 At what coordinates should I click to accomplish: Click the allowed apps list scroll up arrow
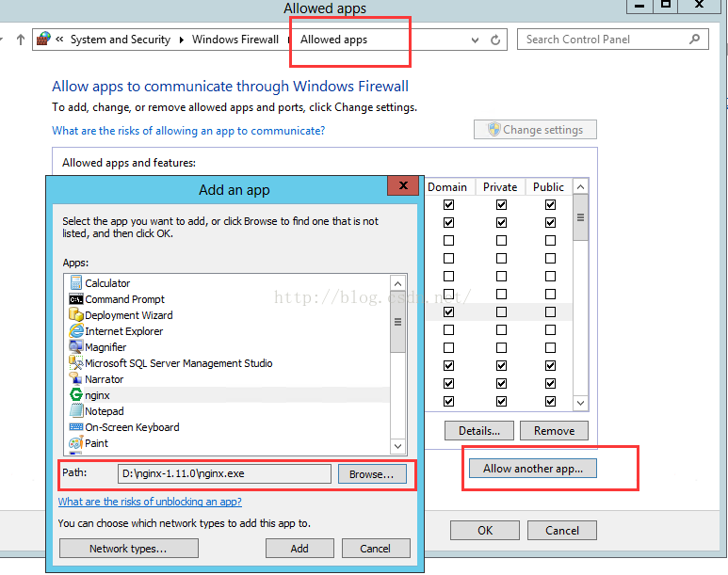(580, 187)
